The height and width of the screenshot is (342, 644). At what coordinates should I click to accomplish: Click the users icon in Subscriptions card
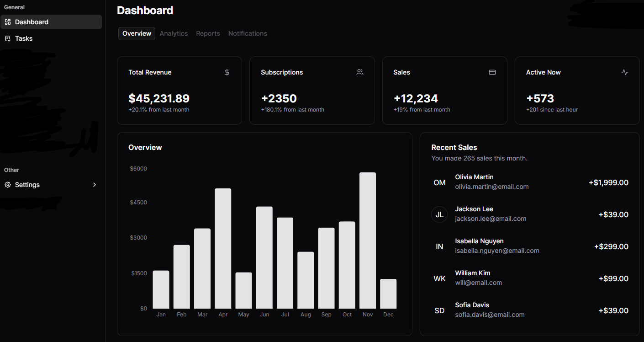pos(360,72)
